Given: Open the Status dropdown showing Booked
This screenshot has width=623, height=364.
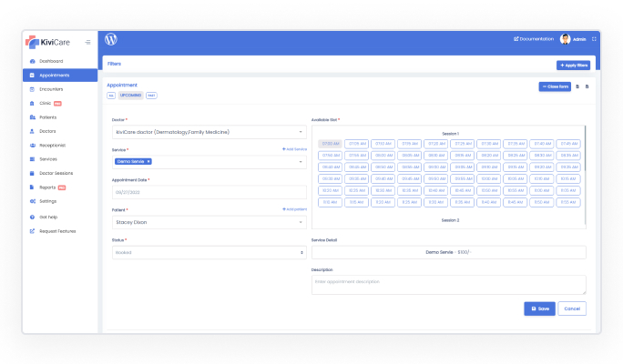Looking at the screenshot, I should (x=209, y=252).
